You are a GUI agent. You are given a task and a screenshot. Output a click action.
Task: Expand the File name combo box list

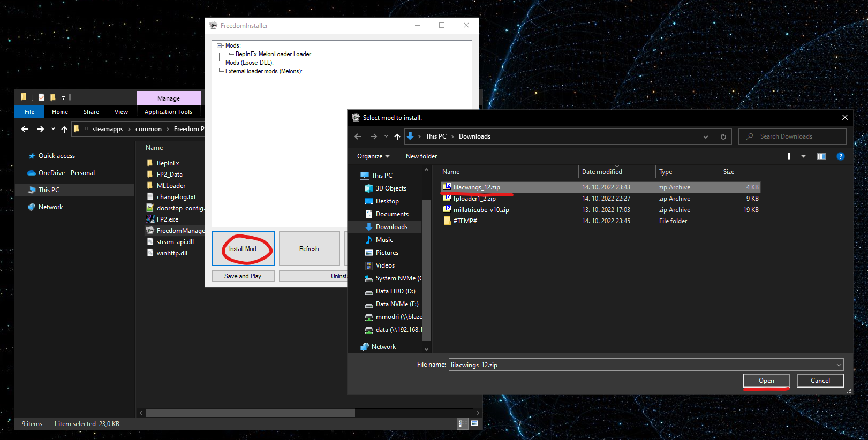pyautogui.click(x=838, y=365)
